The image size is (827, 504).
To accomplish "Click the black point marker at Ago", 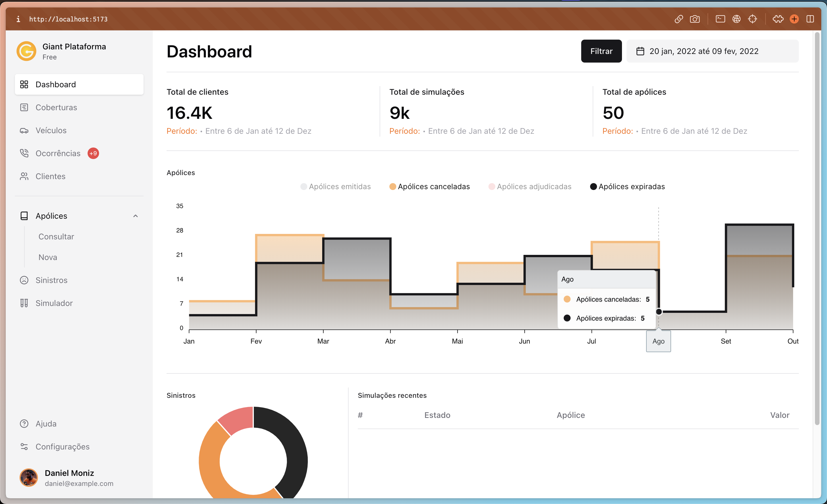I will (658, 312).
